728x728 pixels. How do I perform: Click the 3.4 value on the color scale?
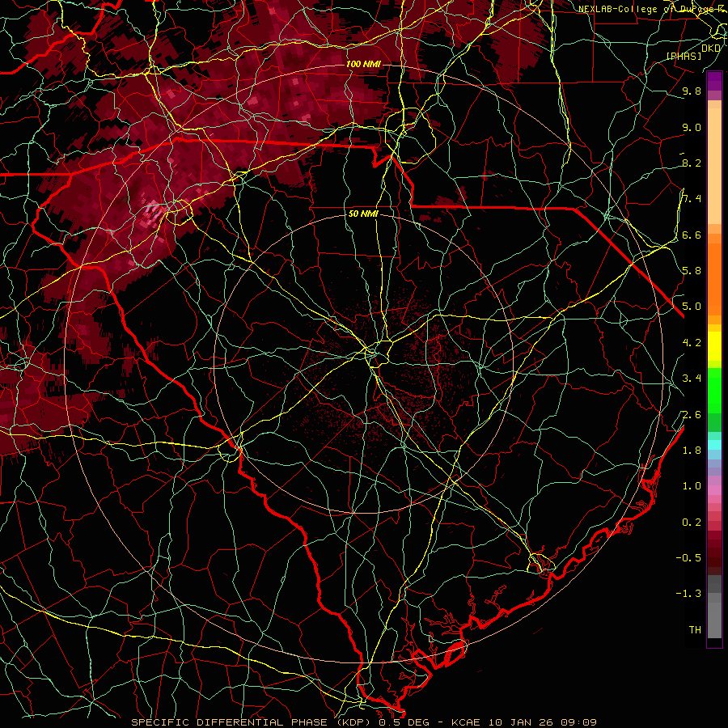pos(692,379)
